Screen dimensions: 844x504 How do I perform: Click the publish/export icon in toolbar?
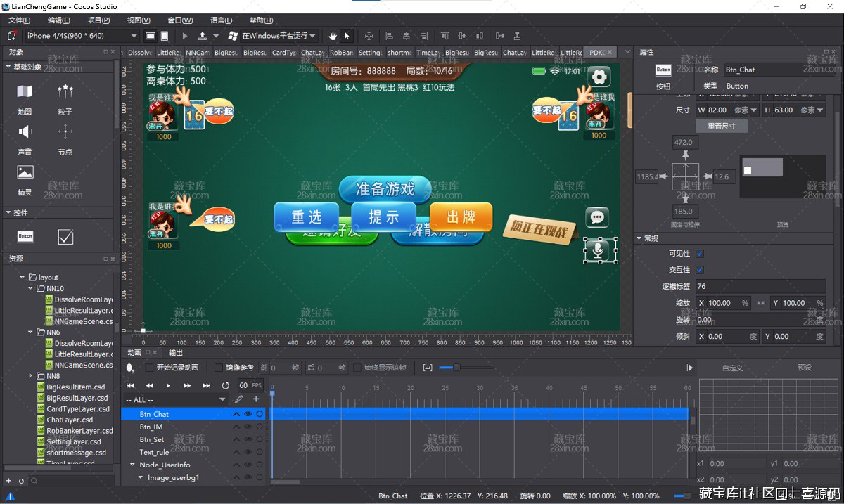point(203,36)
